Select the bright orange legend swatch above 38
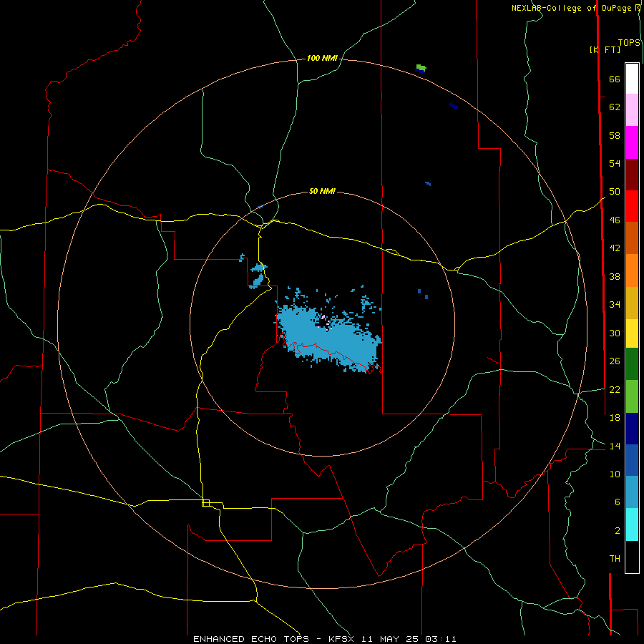The height and width of the screenshot is (644, 644). (632, 270)
